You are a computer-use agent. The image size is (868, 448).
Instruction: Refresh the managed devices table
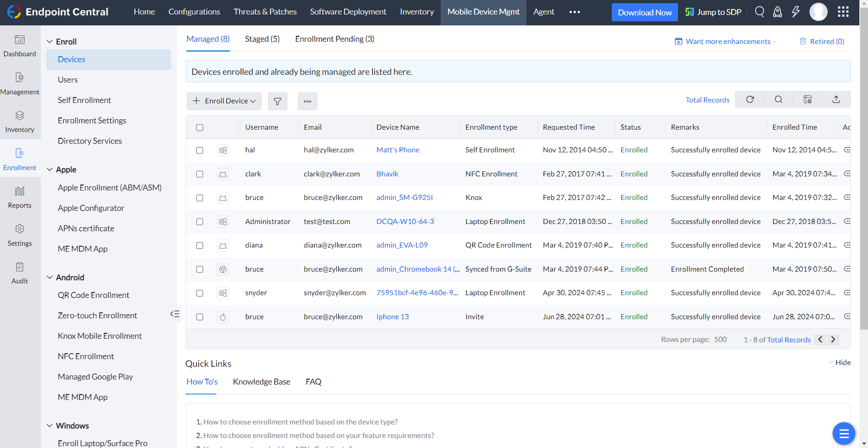coord(750,99)
